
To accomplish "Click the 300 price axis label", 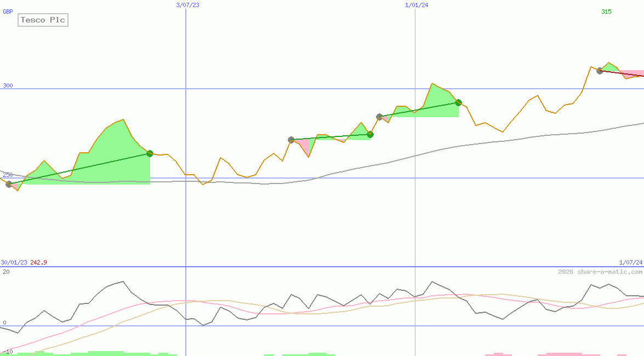I will pos(7,85).
